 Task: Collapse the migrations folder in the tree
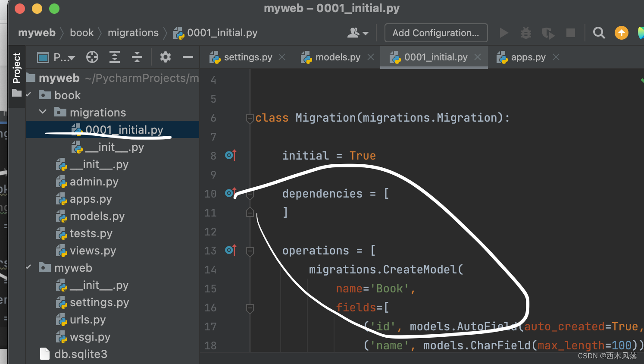coord(43,112)
